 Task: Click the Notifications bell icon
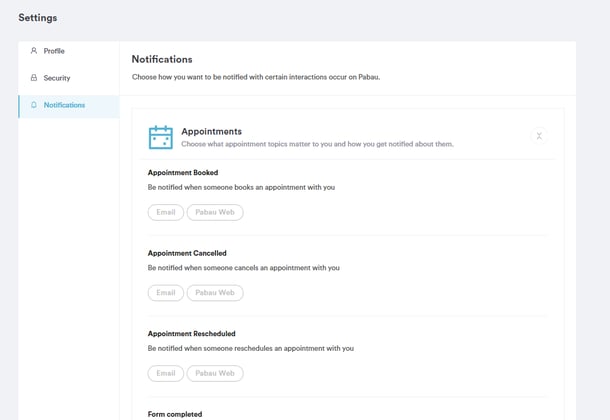34,105
